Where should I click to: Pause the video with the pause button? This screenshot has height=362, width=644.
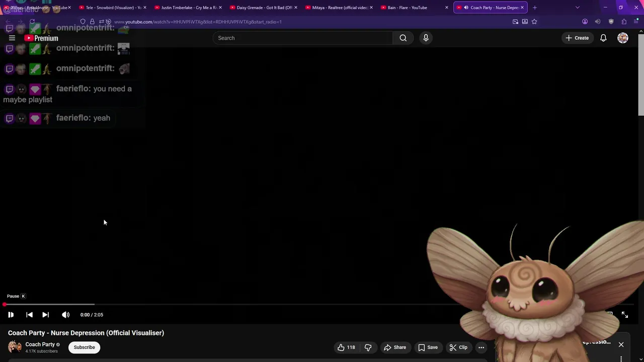point(11,315)
